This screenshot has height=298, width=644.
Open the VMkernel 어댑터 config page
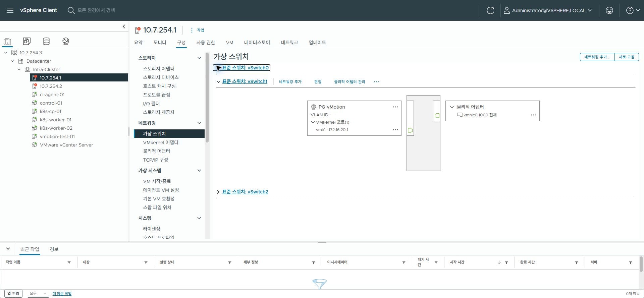coord(161,142)
